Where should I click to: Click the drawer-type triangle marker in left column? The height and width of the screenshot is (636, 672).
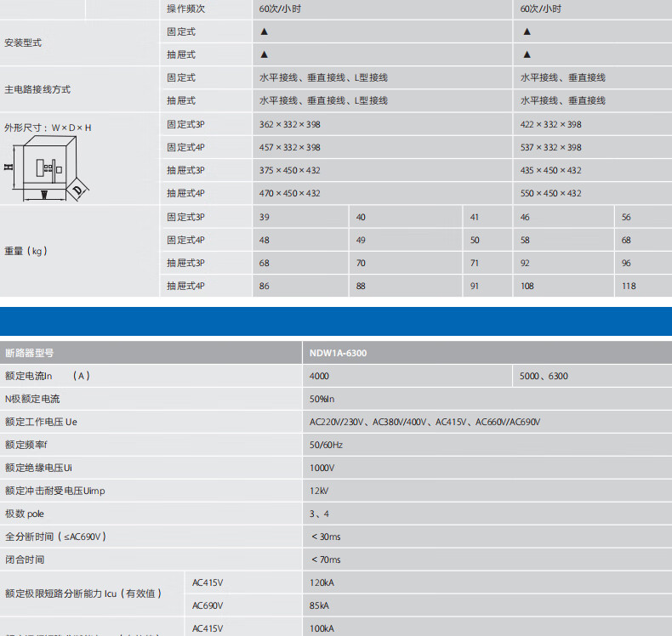pos(264,54)
